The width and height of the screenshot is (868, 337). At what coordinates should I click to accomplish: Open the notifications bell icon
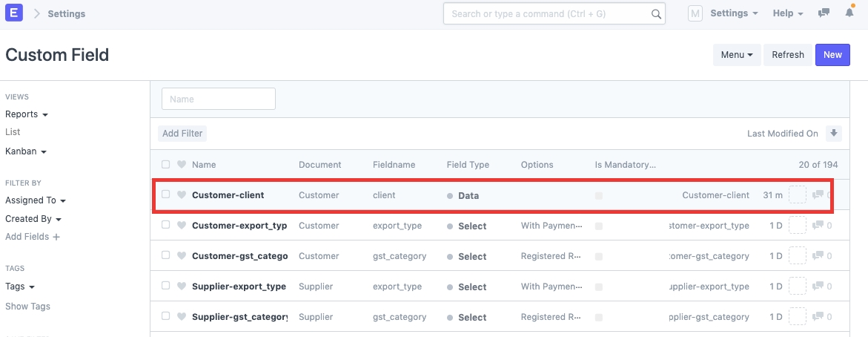pos(849,13)
